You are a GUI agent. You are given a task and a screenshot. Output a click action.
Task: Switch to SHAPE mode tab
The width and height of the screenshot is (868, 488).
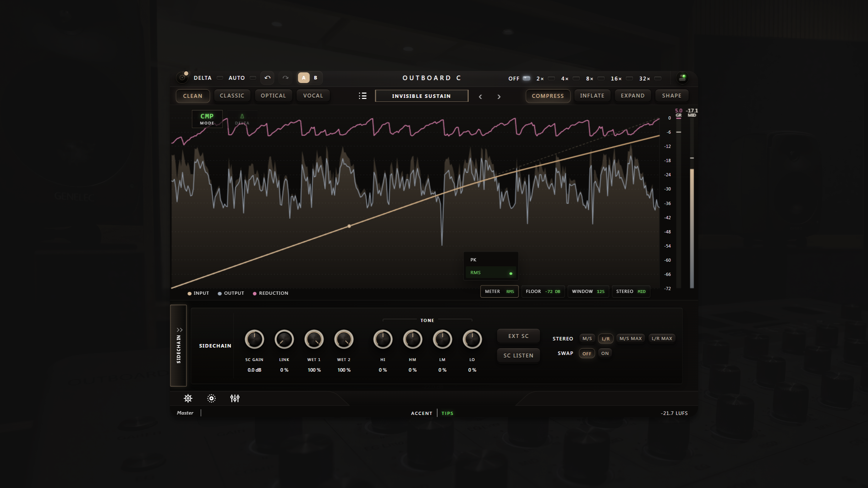(672, 96)
